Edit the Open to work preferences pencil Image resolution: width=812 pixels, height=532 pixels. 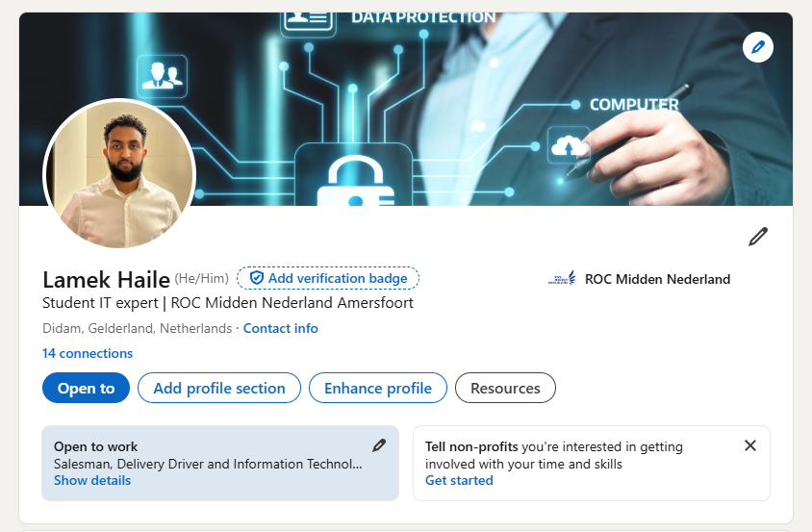point(379,445)
